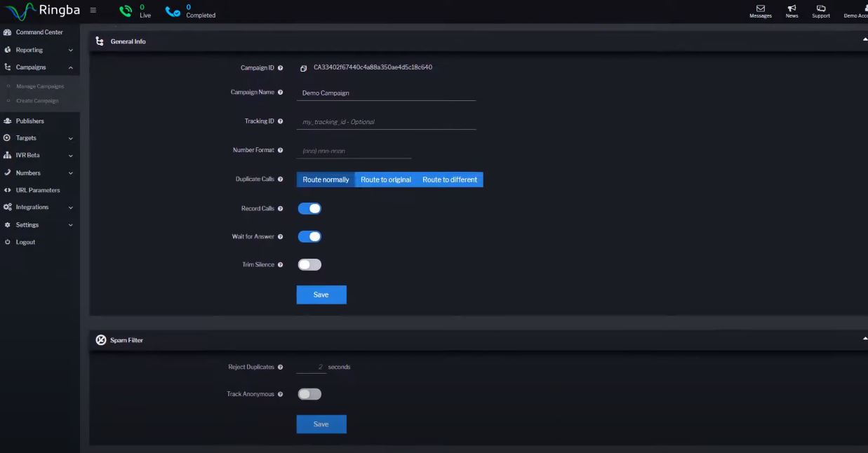The height and width of the screenshot is (453, 868).
Task: Focus the Tracking ID input field
Action: tap(386, 122)
